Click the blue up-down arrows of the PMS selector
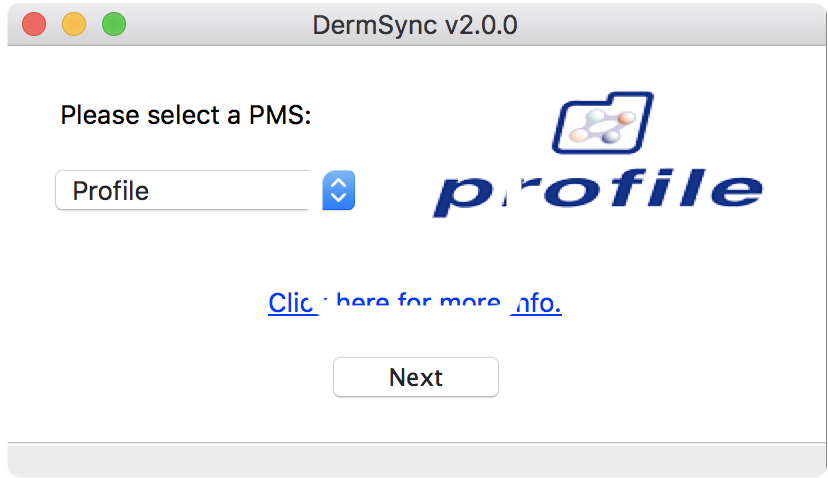 coord(339,190)
